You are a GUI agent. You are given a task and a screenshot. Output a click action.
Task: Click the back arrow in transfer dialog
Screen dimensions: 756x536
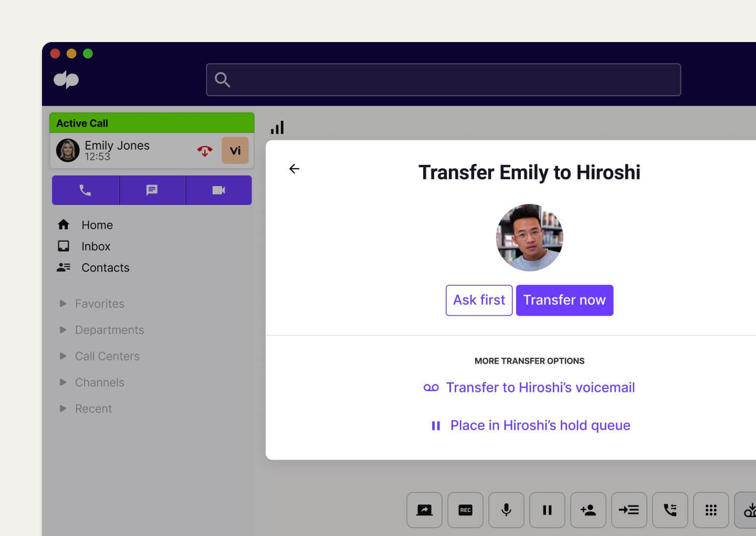coord(294,169)
